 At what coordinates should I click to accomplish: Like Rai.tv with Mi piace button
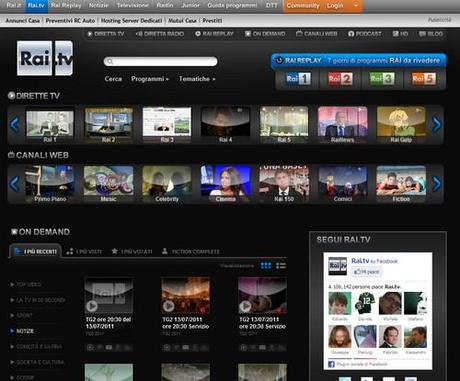[x=367, y=272]
